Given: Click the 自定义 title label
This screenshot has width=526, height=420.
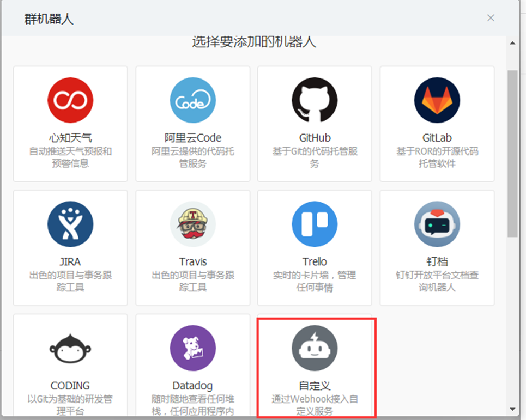Looking at the screenshot, I should (315, 386).
